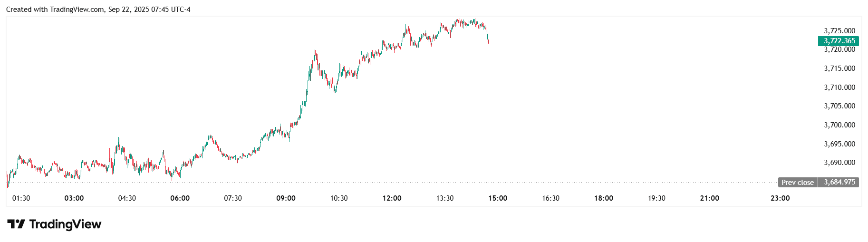This screenshot has height=242, width=868.
Task: Click the 23:00 time axis label
Action: (x=780, y=198)
